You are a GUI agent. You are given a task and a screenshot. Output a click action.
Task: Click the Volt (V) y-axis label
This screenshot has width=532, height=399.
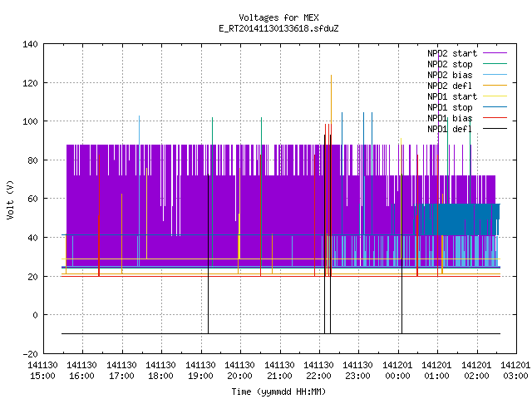(x=11, y=199)
